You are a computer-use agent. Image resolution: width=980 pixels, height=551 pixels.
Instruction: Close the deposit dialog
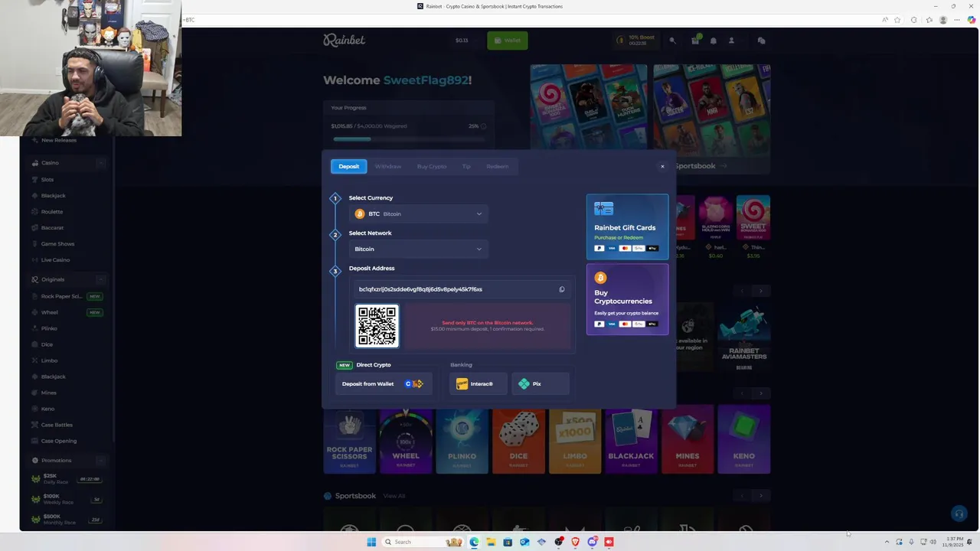pos(662,166)
